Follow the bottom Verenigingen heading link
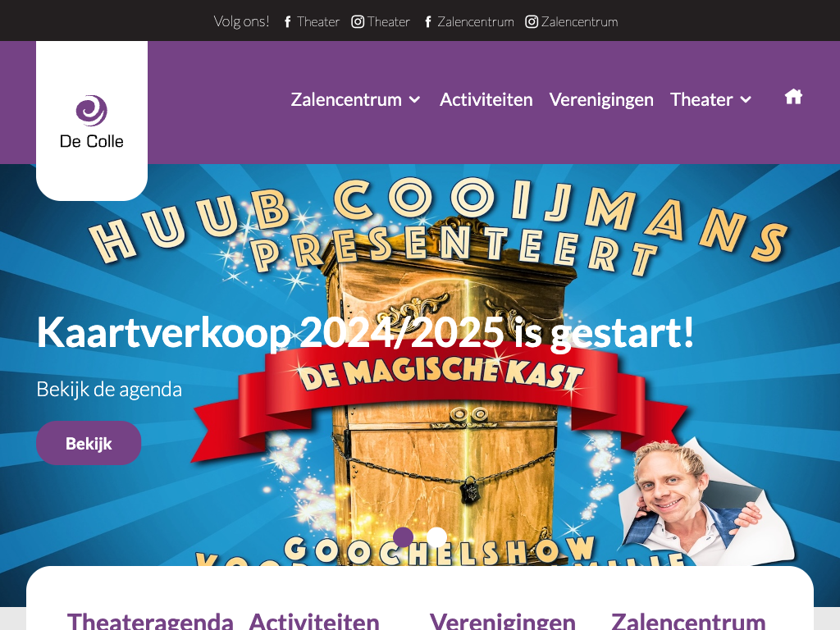Image resolution: width=840 pixels, height=630 pixels. tap(503, 622)
